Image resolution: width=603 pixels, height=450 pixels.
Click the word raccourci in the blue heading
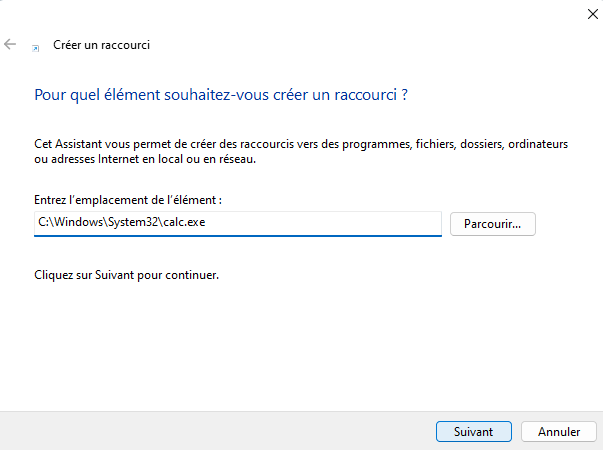coord(365,95)
